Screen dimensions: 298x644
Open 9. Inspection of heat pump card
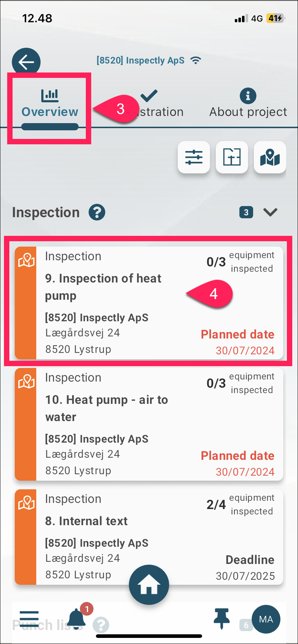(149, 303)
